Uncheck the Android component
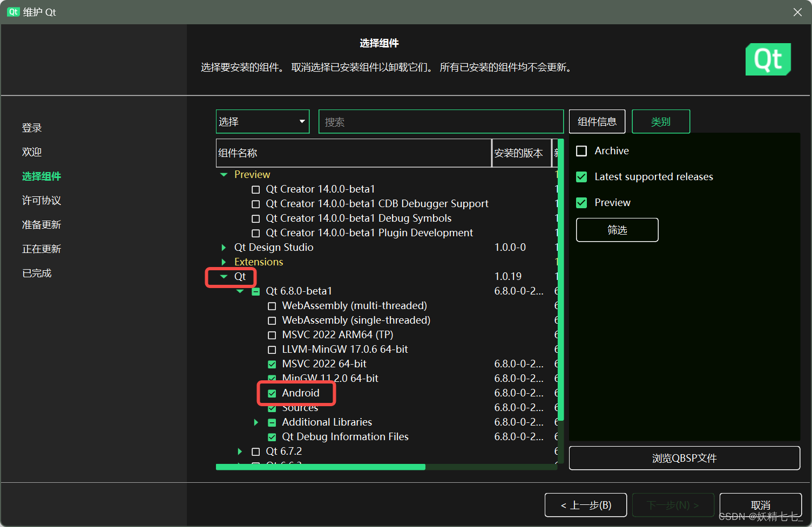This screenshot has height=527, width=812. pyautogui.click(x=272, y=394)
